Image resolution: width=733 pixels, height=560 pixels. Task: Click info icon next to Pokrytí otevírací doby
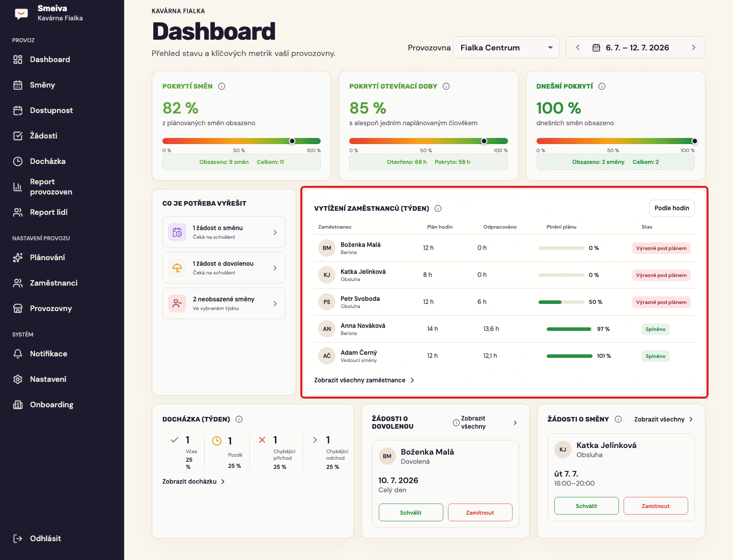[446, 86]
